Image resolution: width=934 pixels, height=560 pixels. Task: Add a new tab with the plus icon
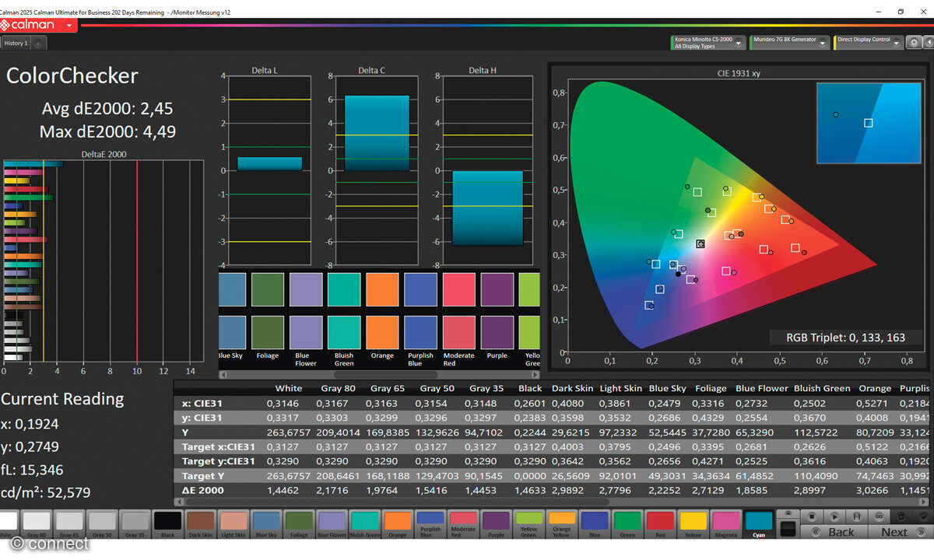click(x=38, y=44)
